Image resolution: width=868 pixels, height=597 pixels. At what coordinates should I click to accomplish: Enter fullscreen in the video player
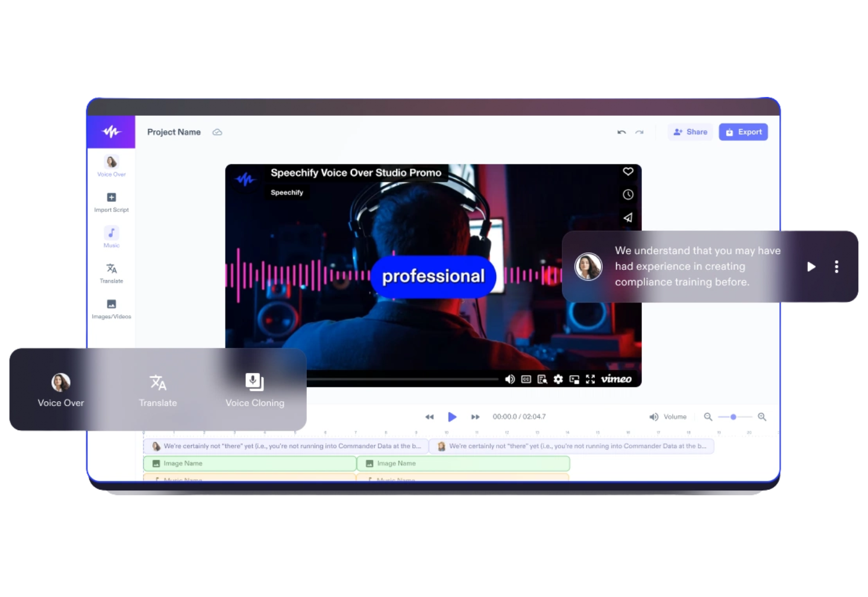[x=591, y=379]
